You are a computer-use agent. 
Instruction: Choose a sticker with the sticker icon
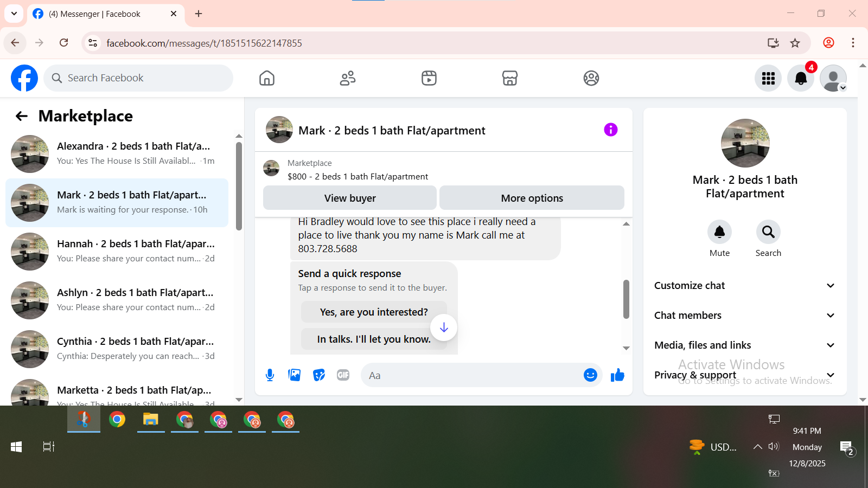pos(319,375)
